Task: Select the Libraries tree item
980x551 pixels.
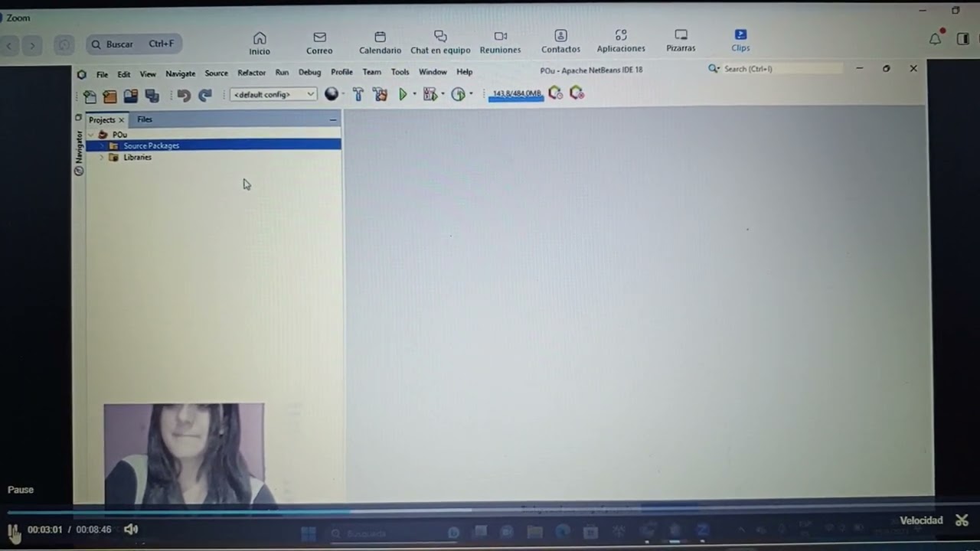Action: [137, 158]
